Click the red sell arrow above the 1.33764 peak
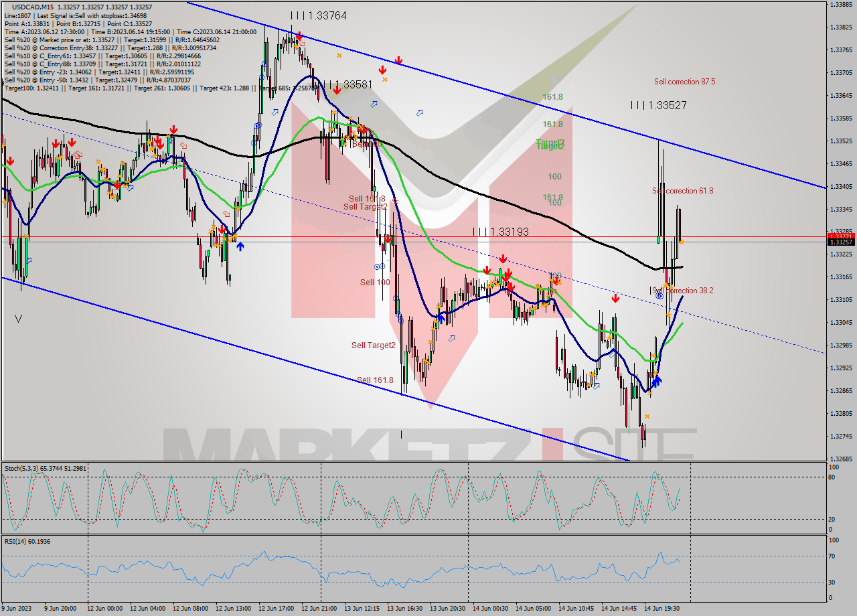This screenshot has height=616, width=857. point(299,35)
